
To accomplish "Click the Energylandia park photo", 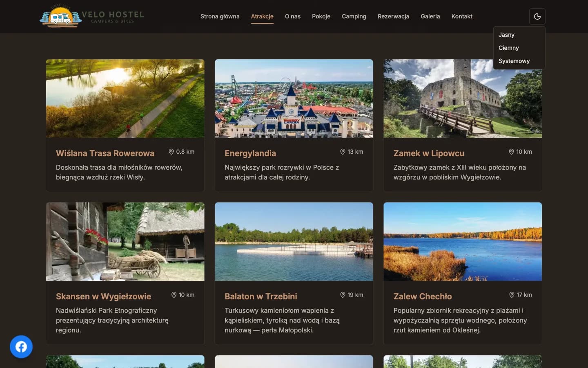I will [x=294, y=99].
